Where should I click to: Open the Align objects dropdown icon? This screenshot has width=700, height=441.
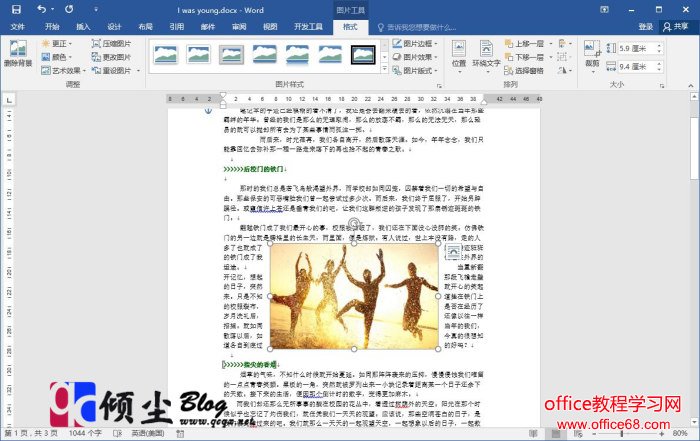564,43
